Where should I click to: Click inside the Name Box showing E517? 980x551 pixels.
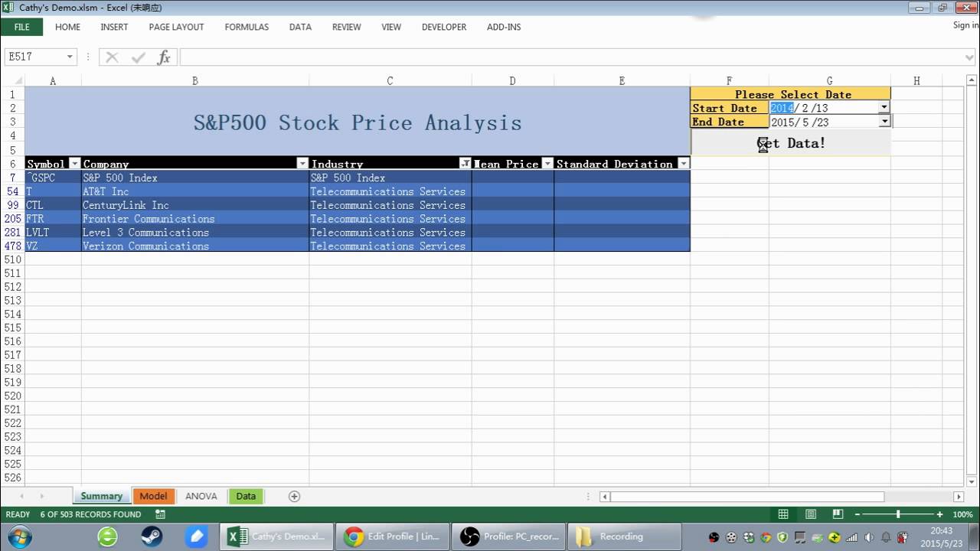pos(34,57)
